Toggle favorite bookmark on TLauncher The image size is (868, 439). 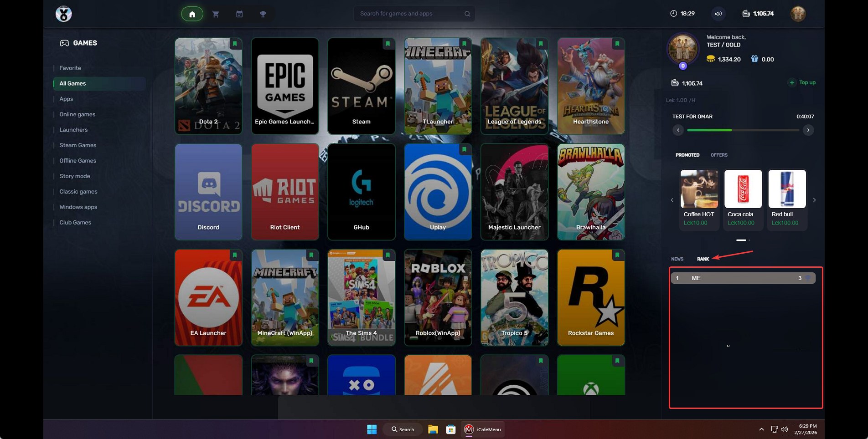464,44
